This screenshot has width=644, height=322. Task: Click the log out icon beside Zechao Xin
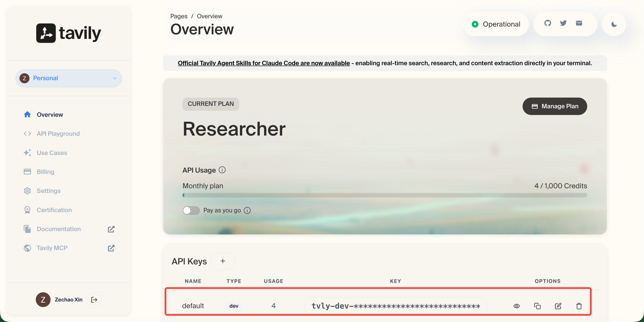click(94, 299)
